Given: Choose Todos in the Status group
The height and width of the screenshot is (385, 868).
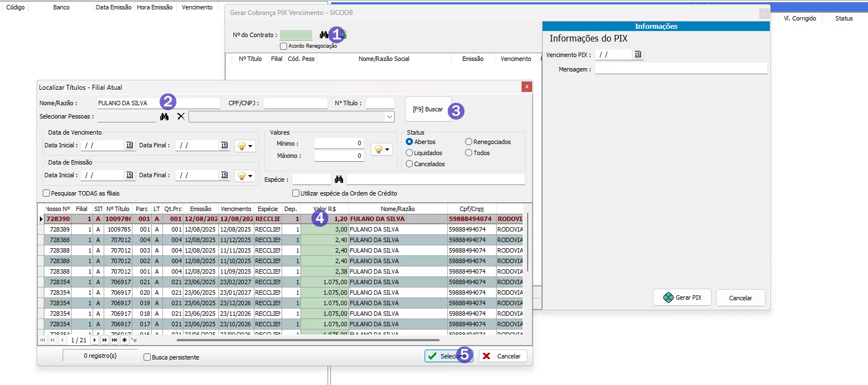Looking at the screenshot, I should tap(469, 153).
